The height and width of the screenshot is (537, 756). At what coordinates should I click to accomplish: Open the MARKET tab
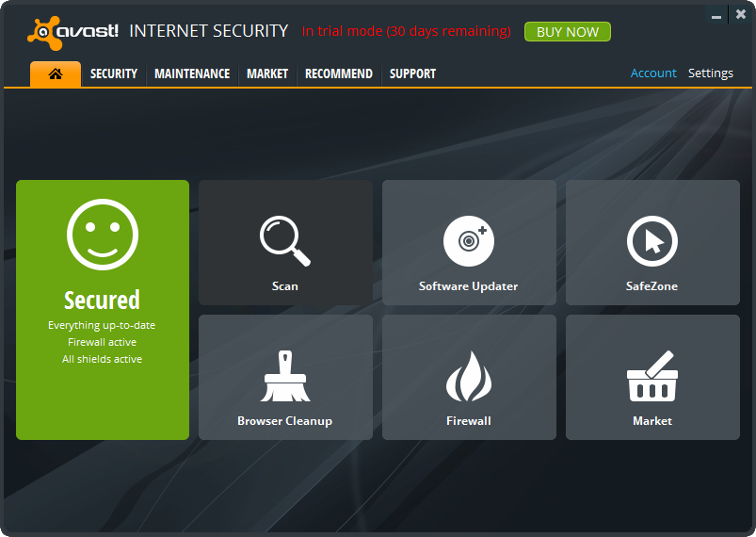(x=267, y=73)
